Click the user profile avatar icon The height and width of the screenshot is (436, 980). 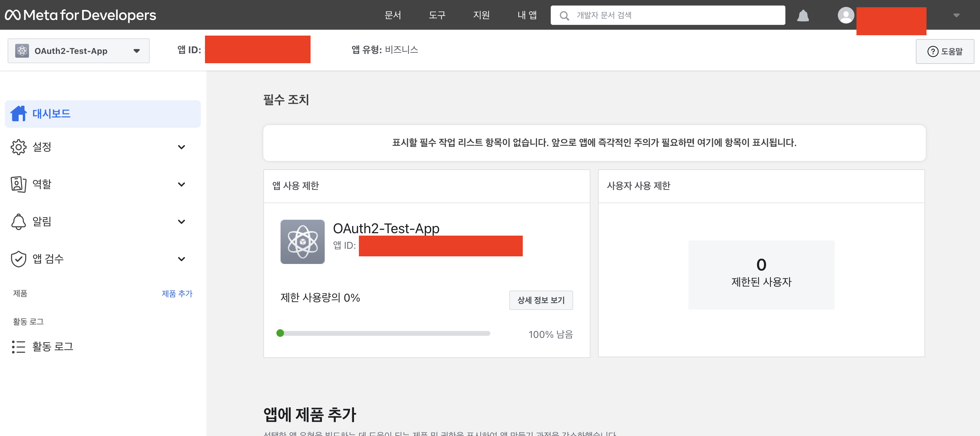click(845, 15)
